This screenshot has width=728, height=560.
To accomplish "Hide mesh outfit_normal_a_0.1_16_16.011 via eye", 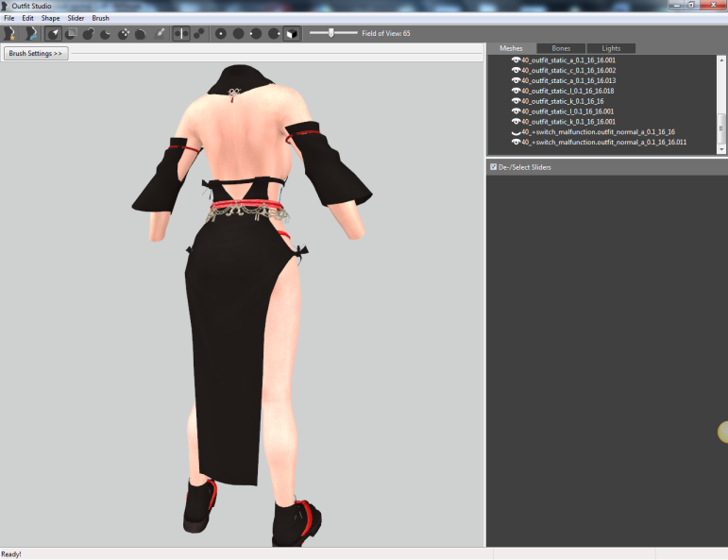I will tap(516, 142).
